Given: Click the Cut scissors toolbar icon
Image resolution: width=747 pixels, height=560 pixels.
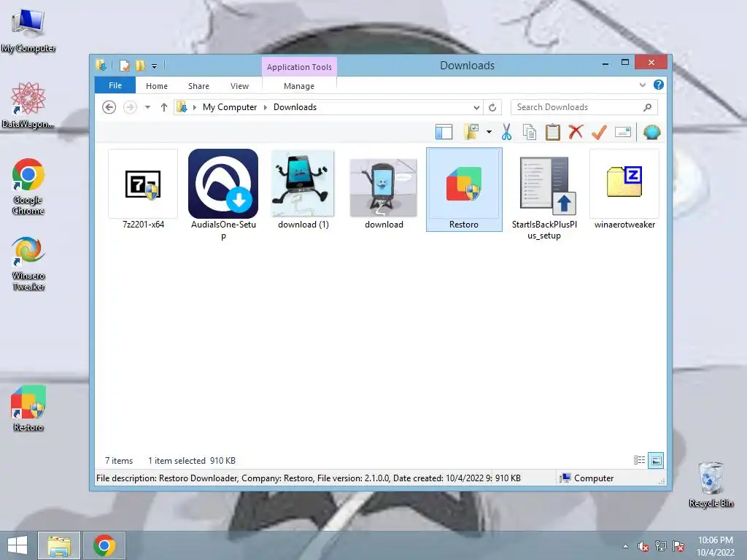Looking at the screenshot, I should [506, 132].
